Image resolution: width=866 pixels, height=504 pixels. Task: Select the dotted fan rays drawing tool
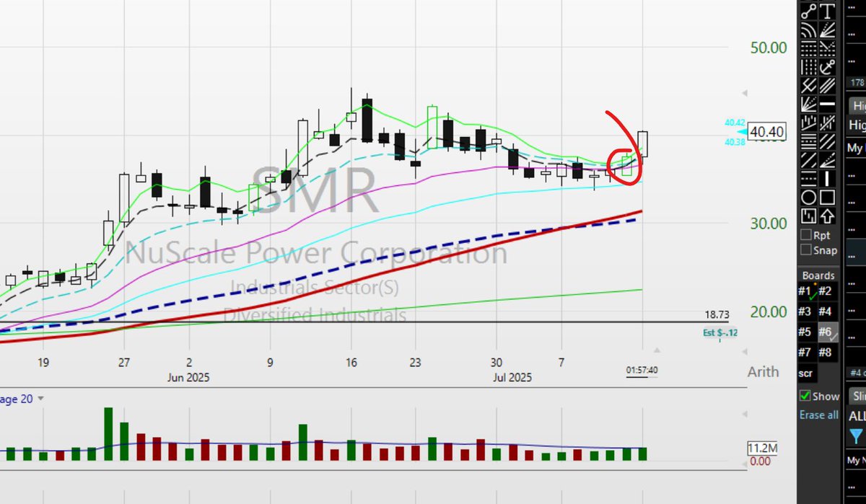coord(828,30)
